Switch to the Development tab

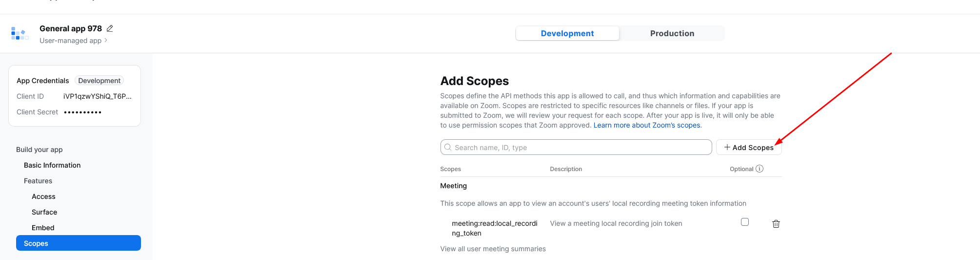(x=567, y=33)
